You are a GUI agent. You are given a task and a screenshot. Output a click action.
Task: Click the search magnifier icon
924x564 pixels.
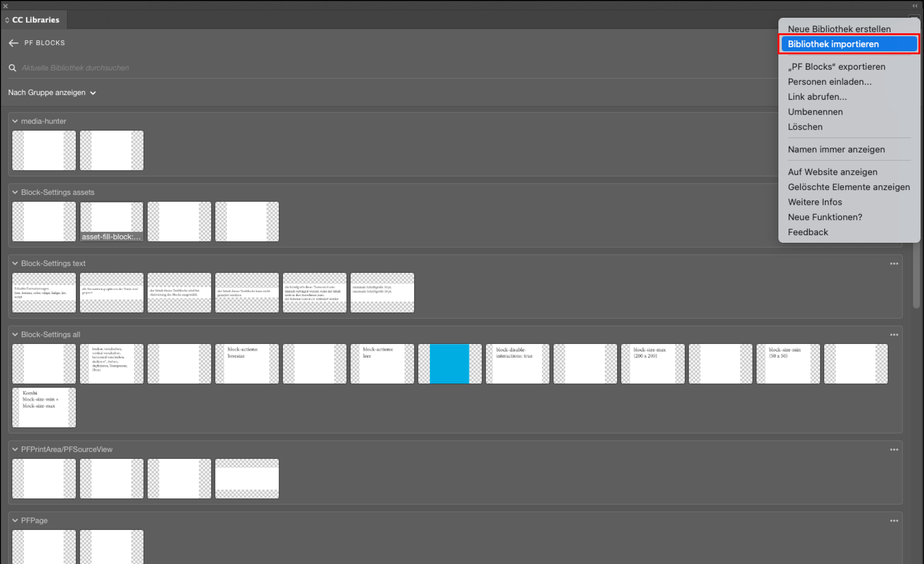(x=12, y=68)
